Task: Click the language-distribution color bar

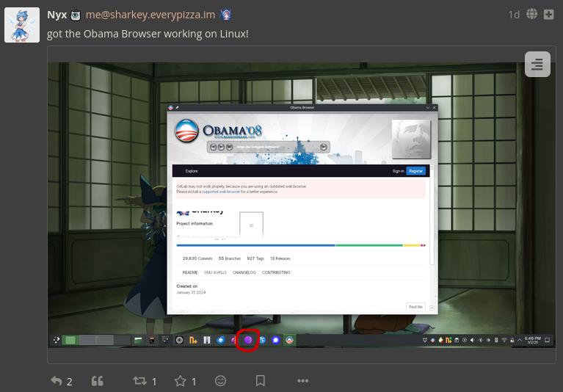Action: tap(301, 245)
